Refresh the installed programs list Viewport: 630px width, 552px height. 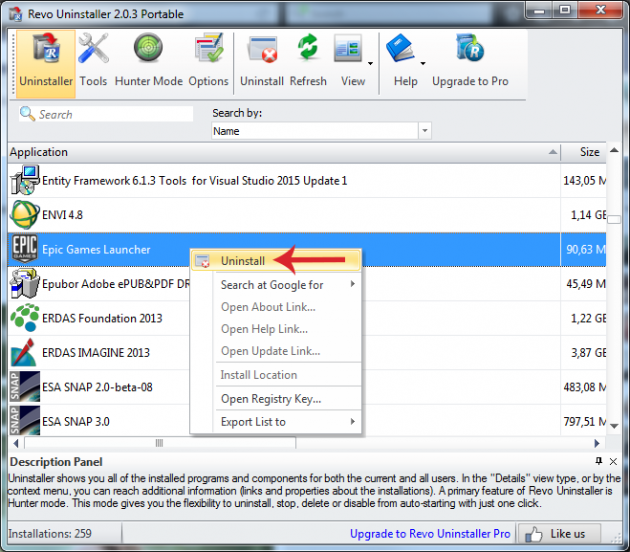tap(308, 62)
